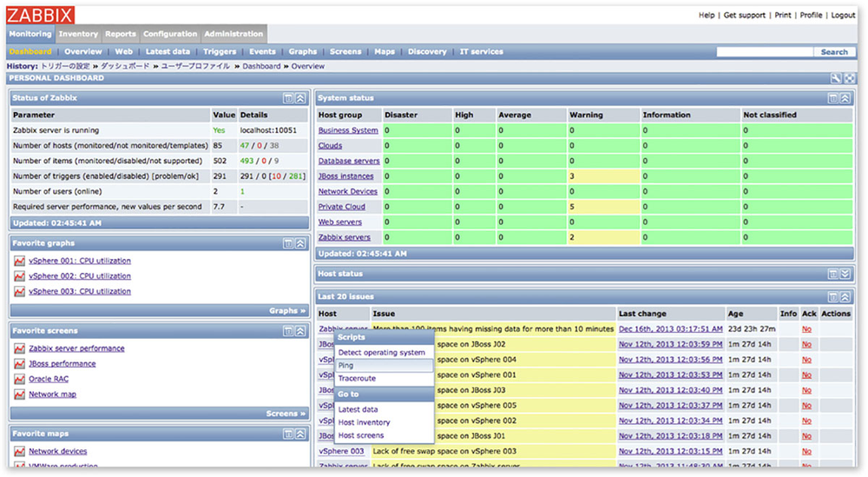Collapse the System status widget

(845, 98)
